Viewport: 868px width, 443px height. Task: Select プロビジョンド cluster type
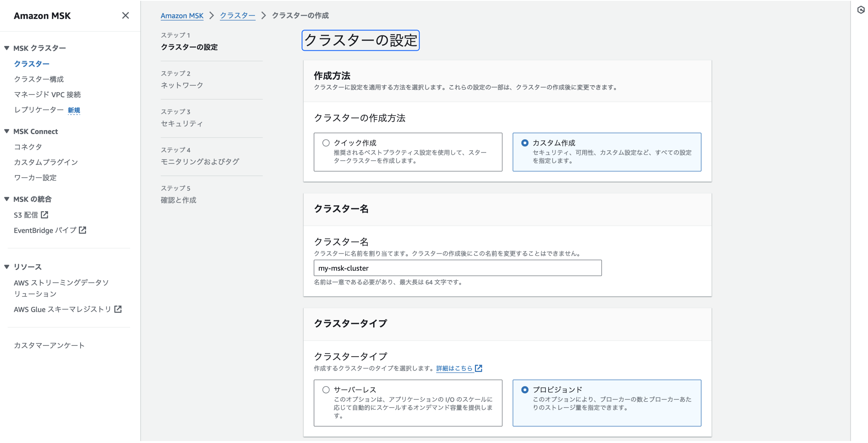(524, 390)
